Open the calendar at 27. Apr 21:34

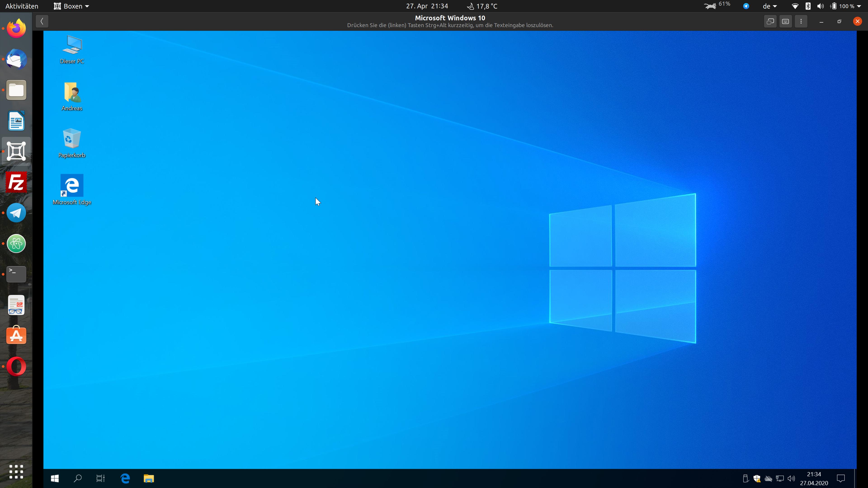click(x=427, y=6)
